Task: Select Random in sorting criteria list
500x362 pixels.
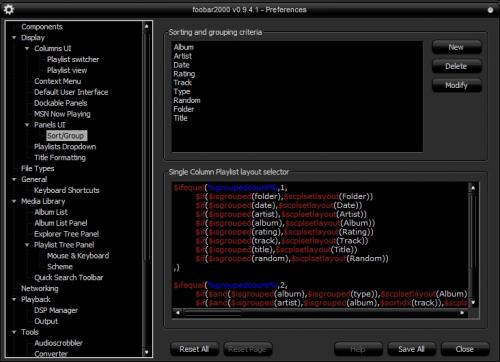Action: [x=187, y=100]
